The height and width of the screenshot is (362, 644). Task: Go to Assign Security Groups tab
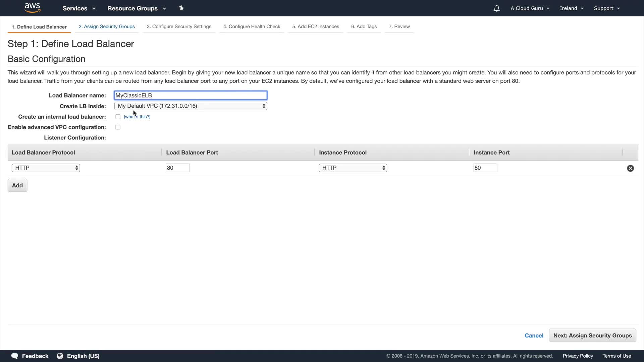[106, 26]
